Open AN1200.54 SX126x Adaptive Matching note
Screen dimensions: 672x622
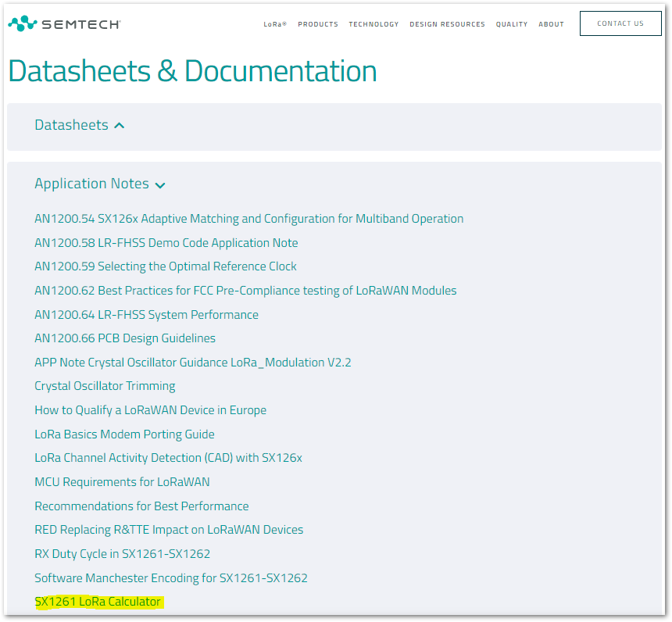coord(249,219)
